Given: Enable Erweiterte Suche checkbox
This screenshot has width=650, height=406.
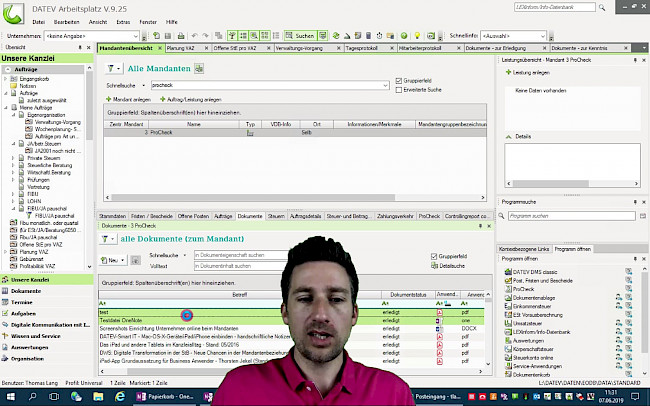Looking at the screenshot, I should click(399, 90).
